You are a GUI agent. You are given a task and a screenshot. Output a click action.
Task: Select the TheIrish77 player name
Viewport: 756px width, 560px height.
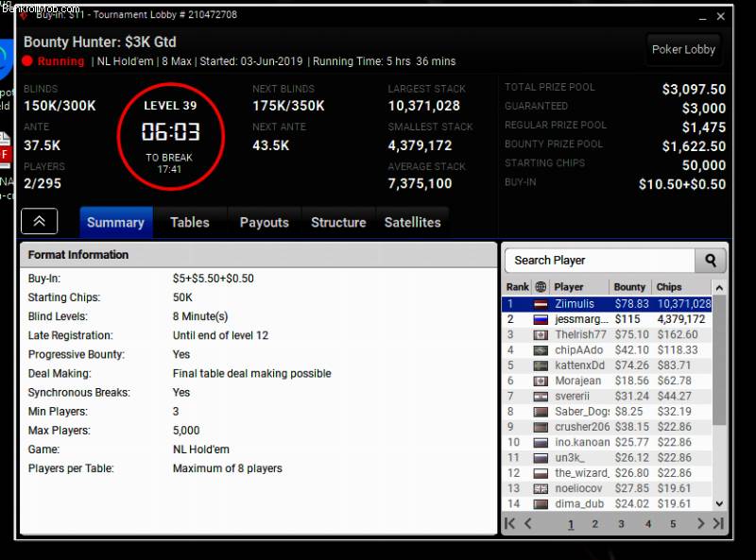pos(580,335)
